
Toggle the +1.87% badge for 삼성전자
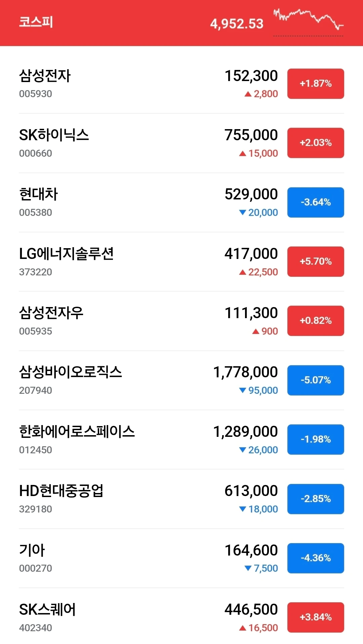316,84
